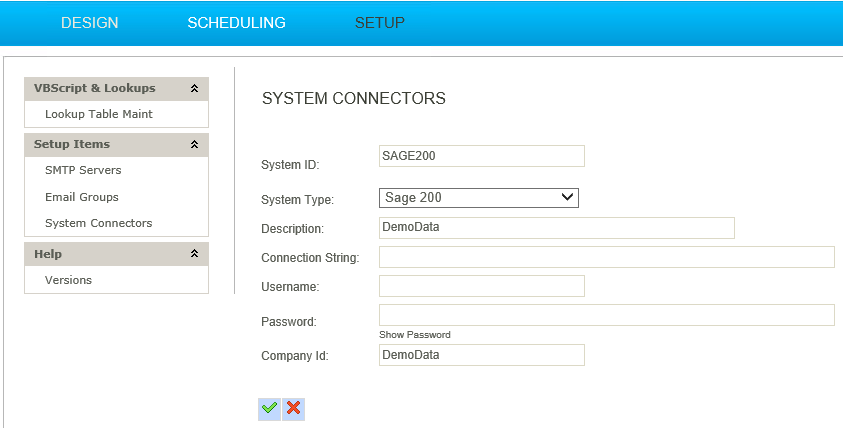Open the System Type dropdown
The width and height of the screenshot is (843, 428).
click(x=478, y=197)
